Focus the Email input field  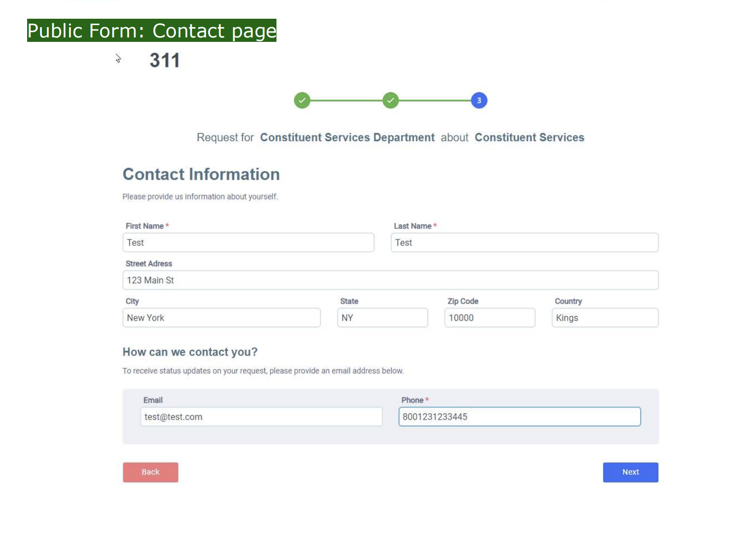261,417
